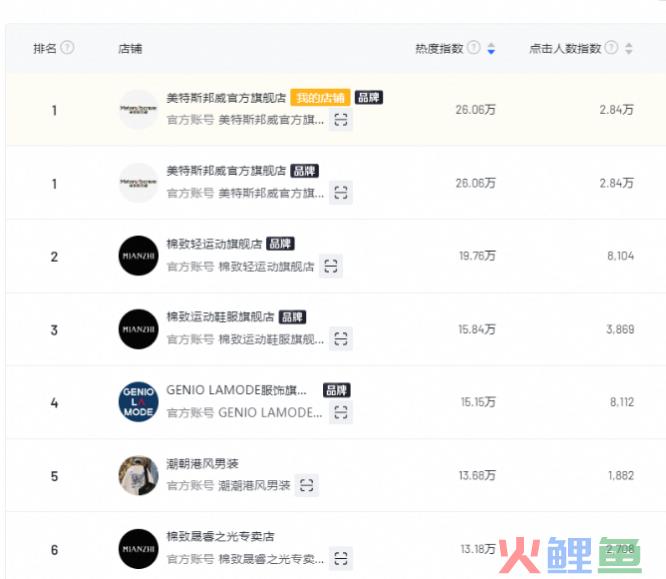Click scan icon in highlighted 我的店铺 row

click(x=341, y=119)
